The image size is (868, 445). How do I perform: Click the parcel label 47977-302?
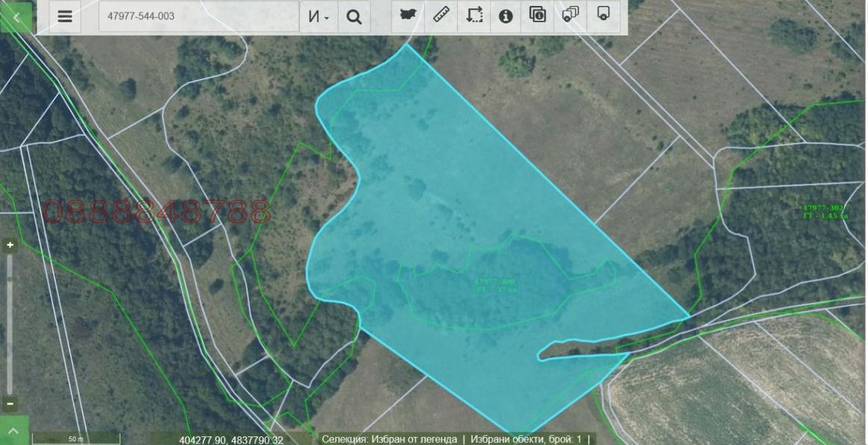[x=825, y=211]
